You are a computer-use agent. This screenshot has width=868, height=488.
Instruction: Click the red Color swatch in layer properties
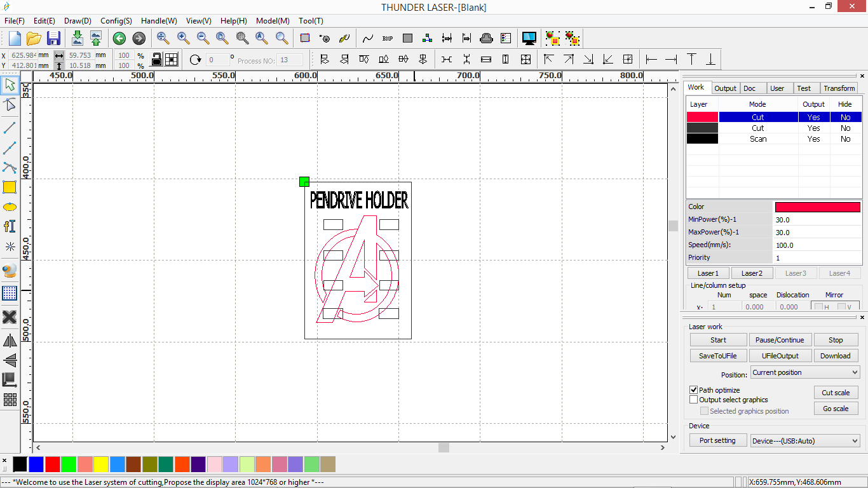coord(817,207)
